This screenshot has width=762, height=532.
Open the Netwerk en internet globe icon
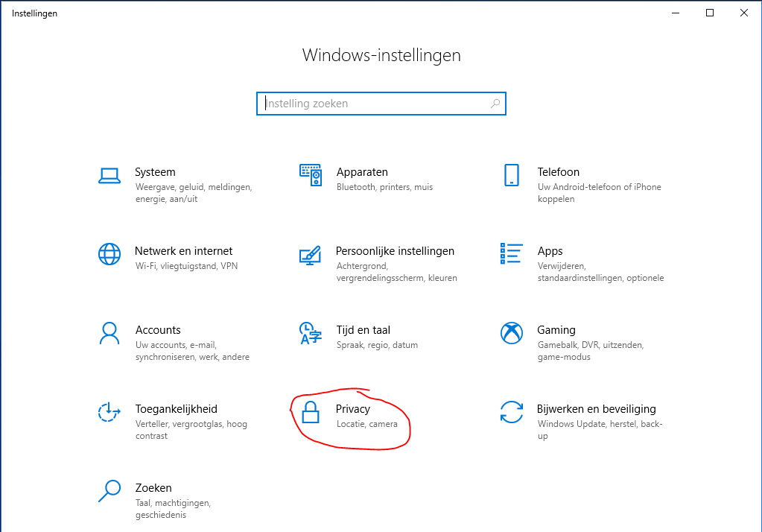point(109,254)
